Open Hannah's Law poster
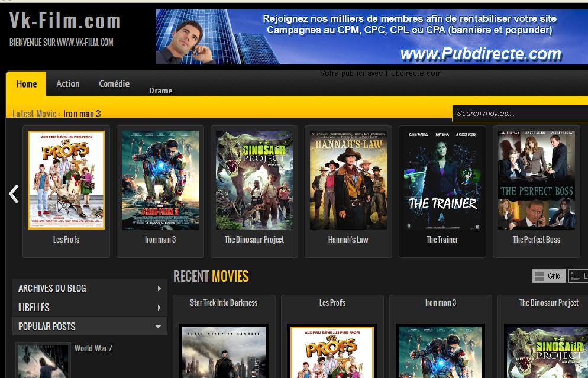Viewport: 588px width, 378px height. [x=348, y=180]
